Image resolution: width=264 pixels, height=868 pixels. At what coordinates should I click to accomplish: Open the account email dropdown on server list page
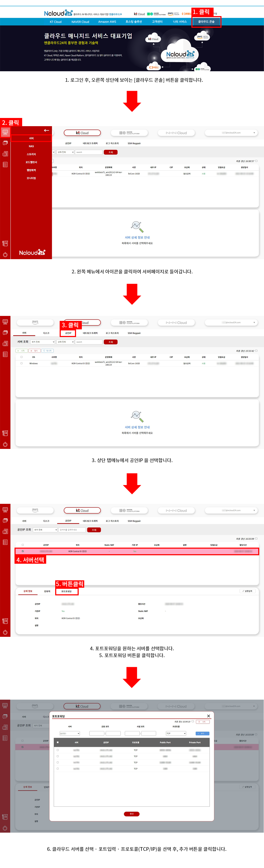tap(231, 322)
